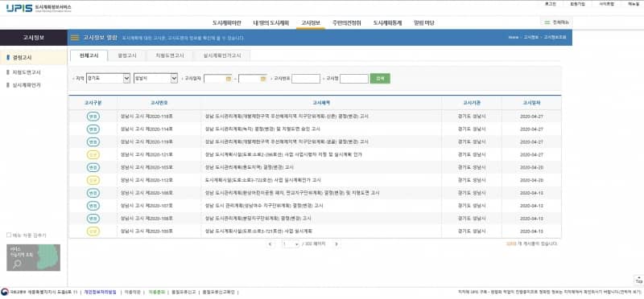The image size is (644, 299).
Task: Toggle the 메뉴 자동 감추기 checkbox
Action: pos(9,235)
